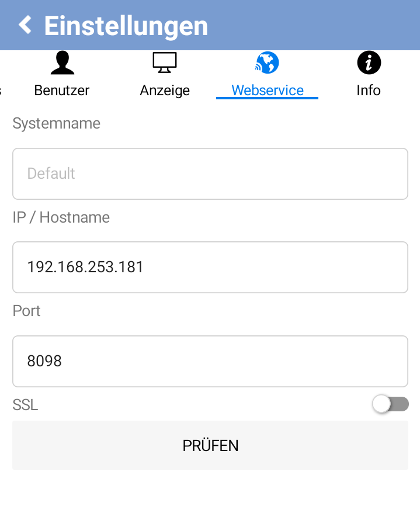Switch to the Info tab label

pyautogui.click(x=369, y=91)
